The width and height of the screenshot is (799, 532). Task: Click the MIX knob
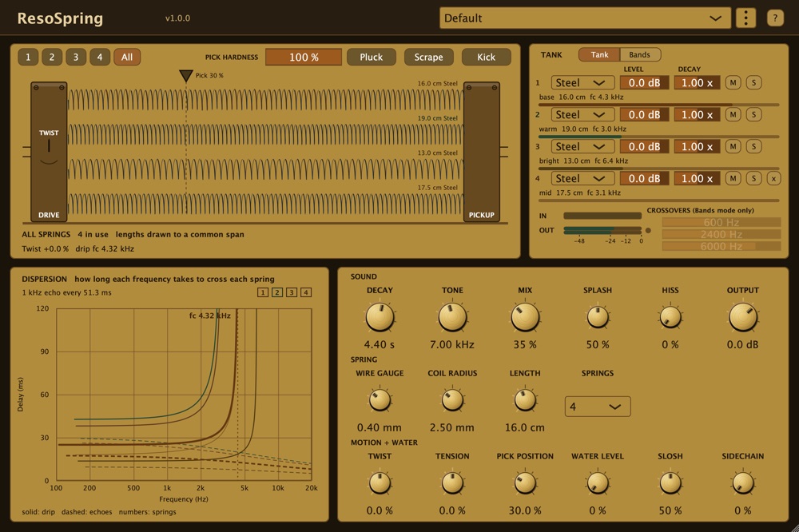(525, 317)
